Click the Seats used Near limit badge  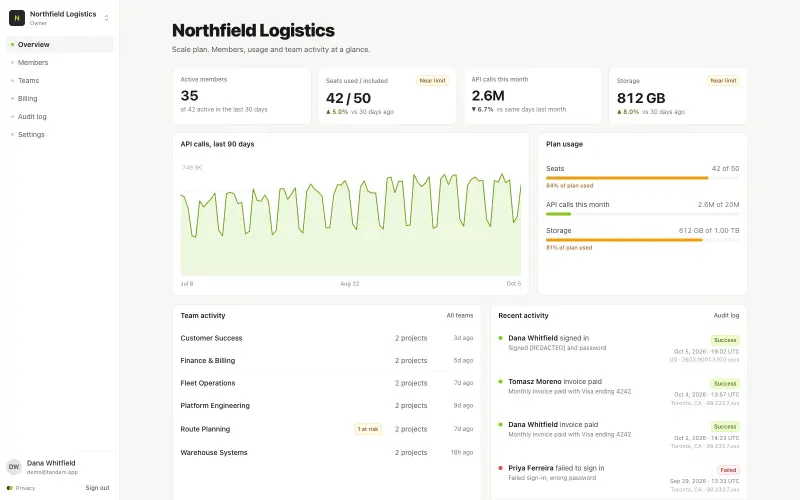coord(433,81)
